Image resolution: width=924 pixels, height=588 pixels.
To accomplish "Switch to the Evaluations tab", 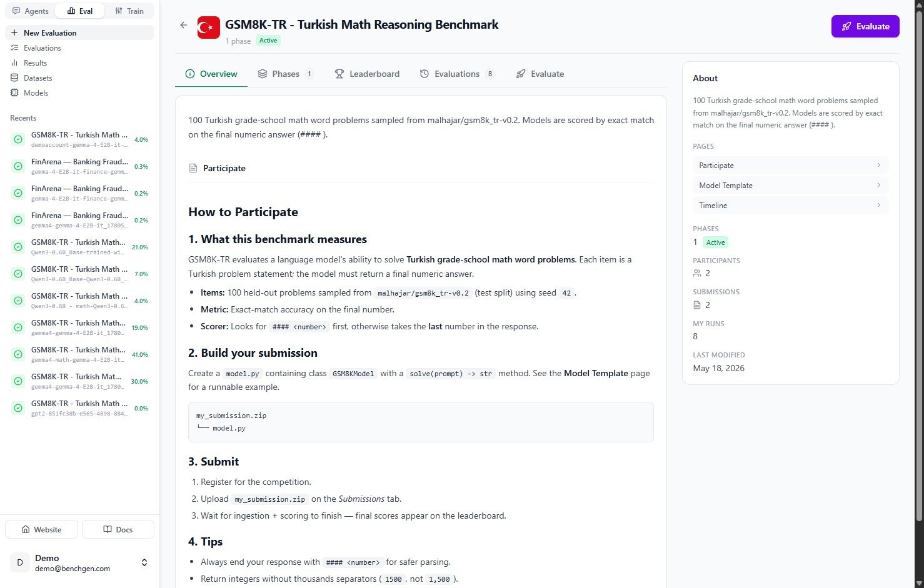I will click(x=457, y=74).
